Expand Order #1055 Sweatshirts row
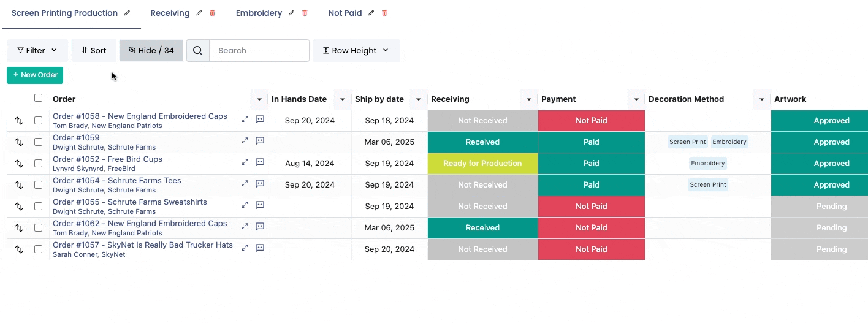The image size is (868, 323). (x=245, y=205)
